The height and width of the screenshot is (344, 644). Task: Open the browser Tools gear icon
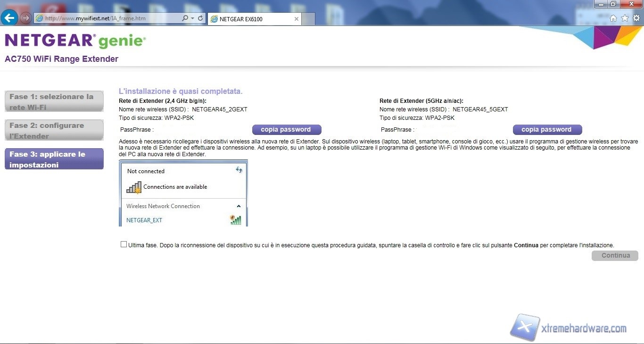pyautogui.click(x=636, y=18)
